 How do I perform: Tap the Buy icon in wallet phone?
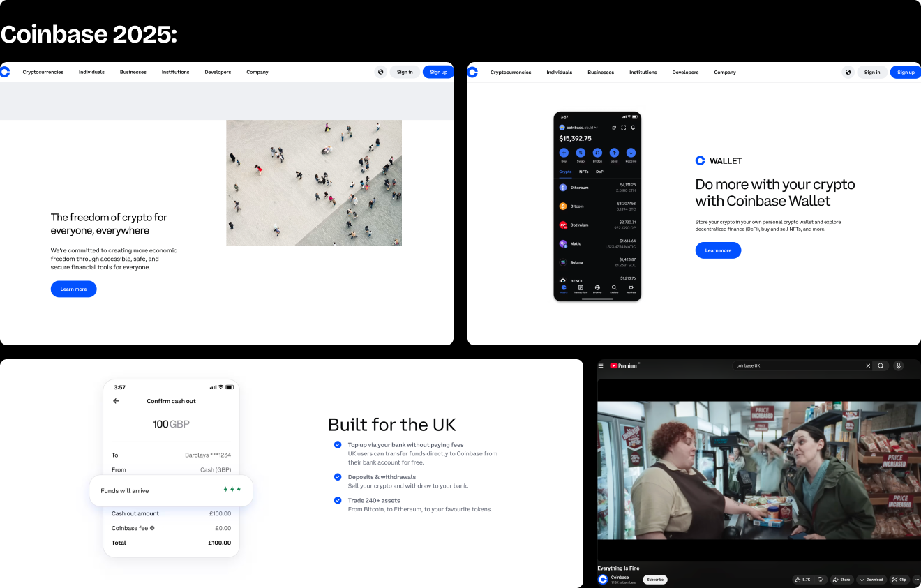point(564,153)
